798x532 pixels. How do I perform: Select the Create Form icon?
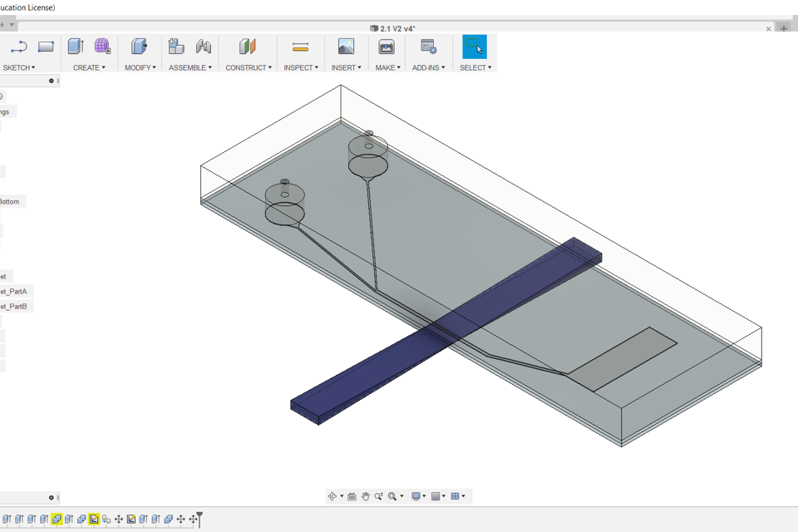(x=102, y=47)
